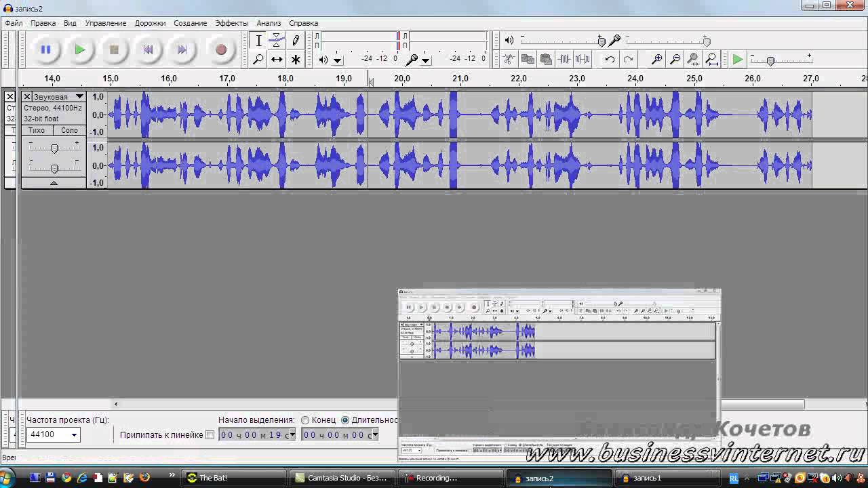Solo the track with the Соло button
The height and width of the screenshot is (488, 868).
coord(69,130)
